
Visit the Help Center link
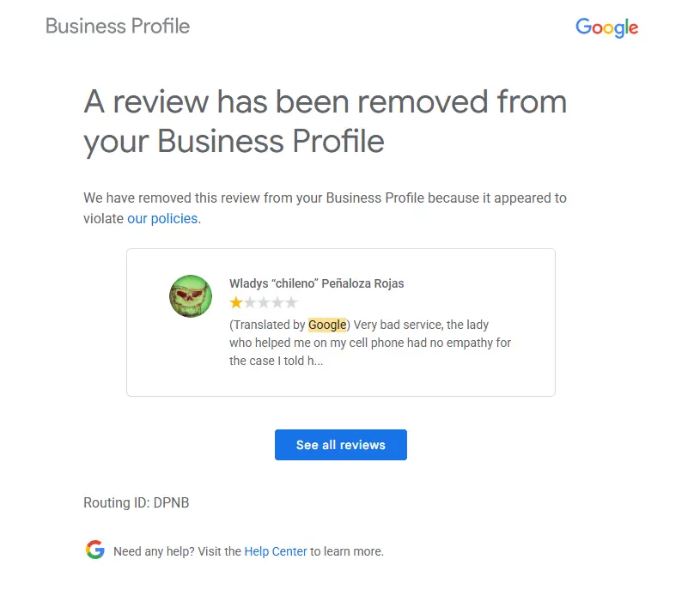[276, 551]
